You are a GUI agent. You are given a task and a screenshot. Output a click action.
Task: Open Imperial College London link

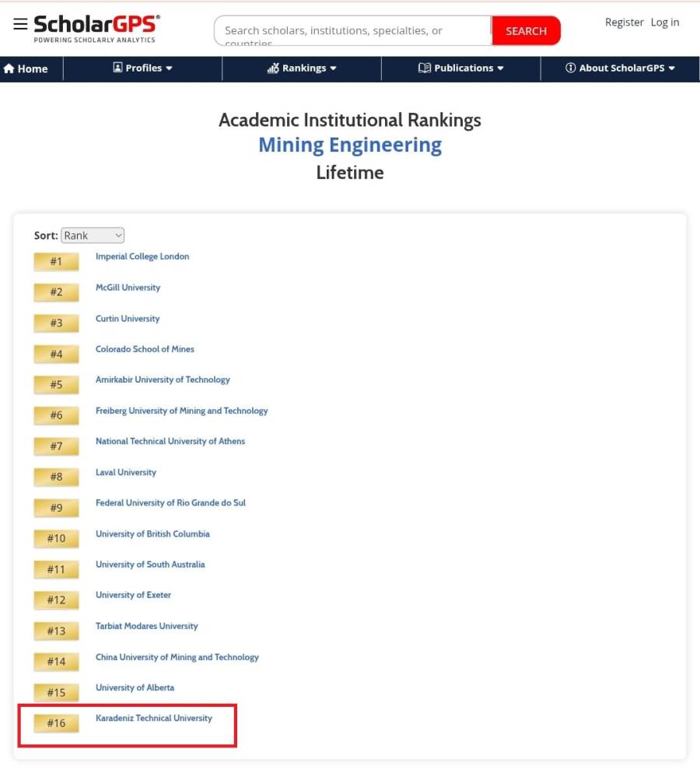coord(142,257)
